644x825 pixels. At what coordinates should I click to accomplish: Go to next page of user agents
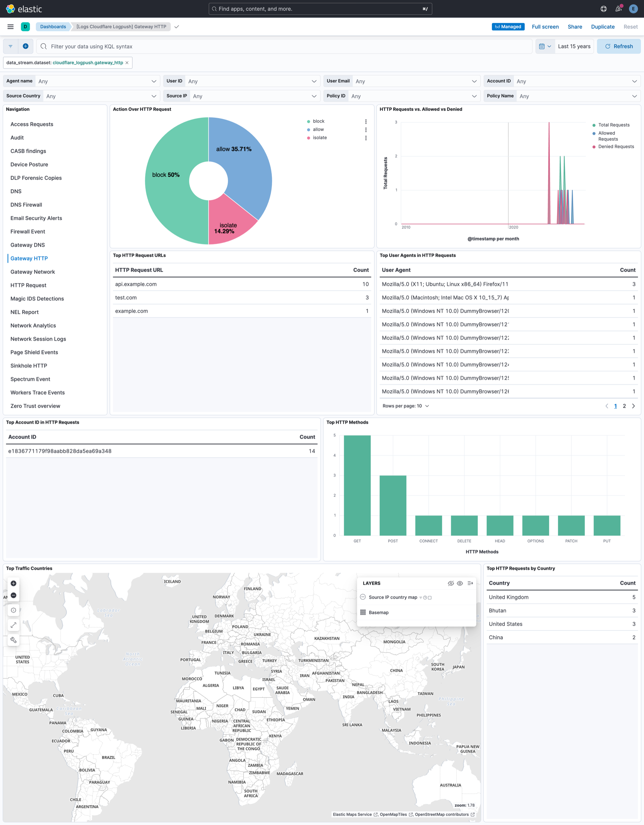pyautogui.click(x=633, y=406)
